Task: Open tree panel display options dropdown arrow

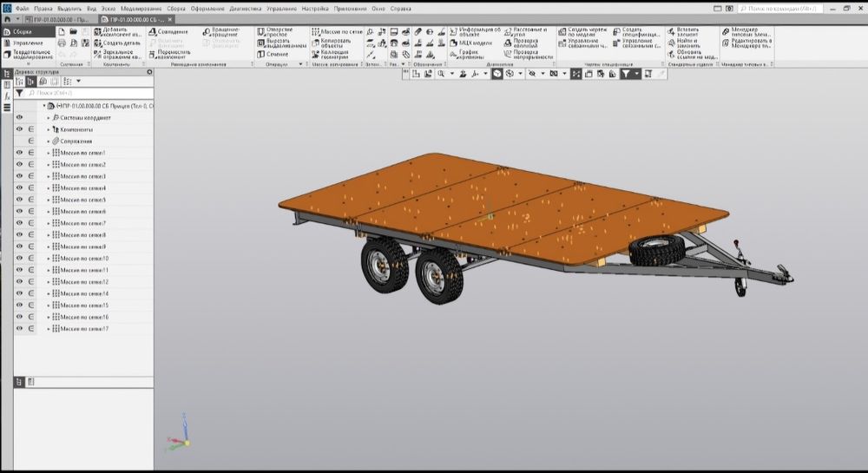Action: (79, 82)
